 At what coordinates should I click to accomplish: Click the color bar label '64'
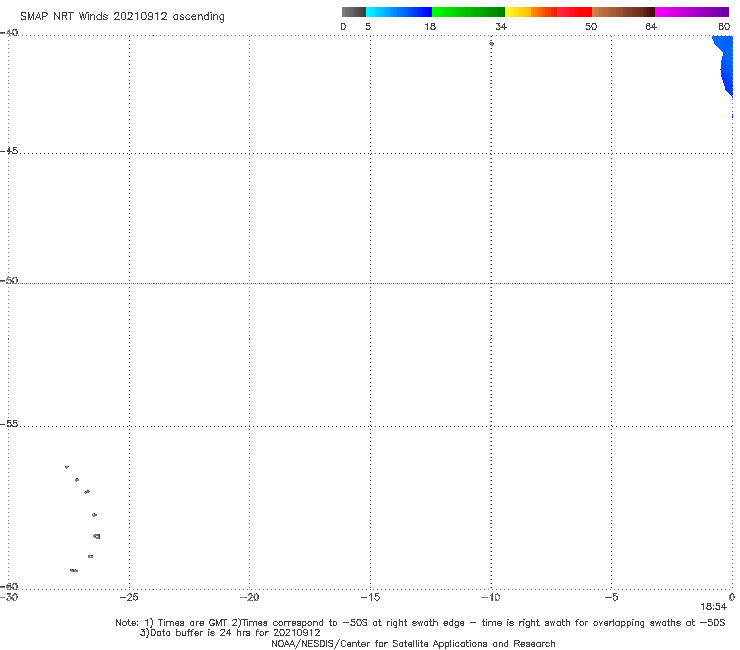(651, 26)
